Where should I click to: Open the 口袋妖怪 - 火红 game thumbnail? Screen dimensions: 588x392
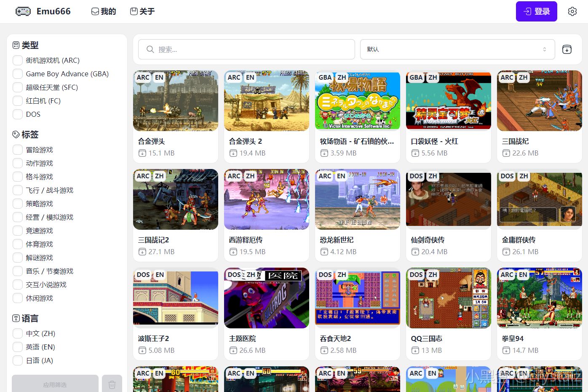(449, 101)
